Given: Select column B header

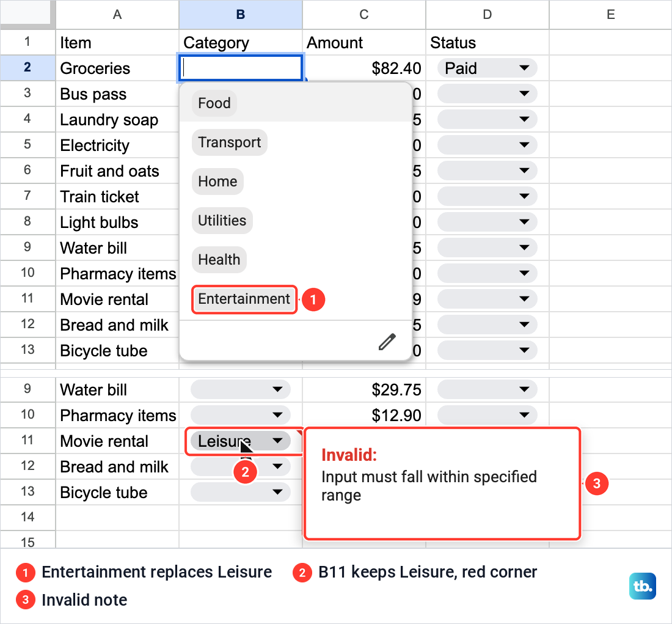Looking at the screenshot, I should pyautogui.click(x=241, y=15).
